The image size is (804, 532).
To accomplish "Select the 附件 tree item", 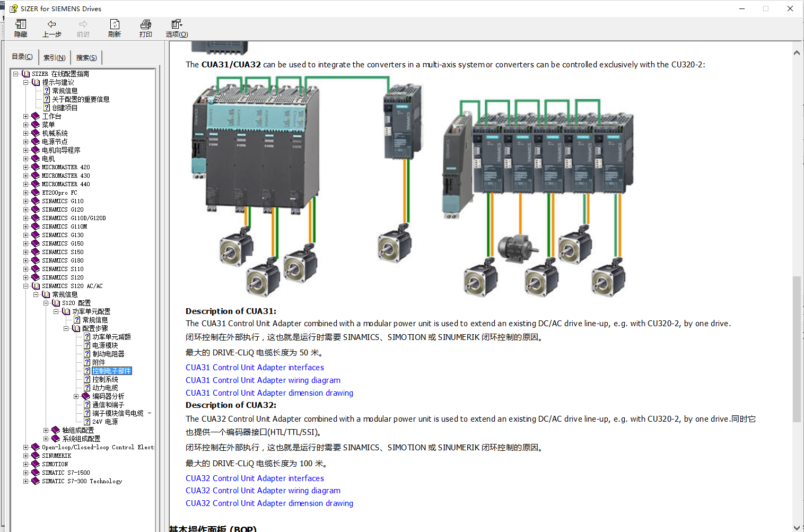I will point(99,362).
